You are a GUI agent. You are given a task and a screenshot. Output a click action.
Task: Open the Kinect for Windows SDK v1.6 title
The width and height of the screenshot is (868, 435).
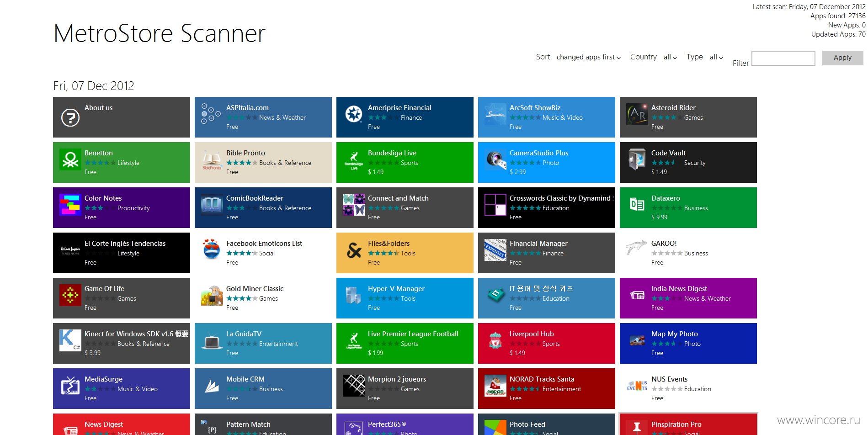[137, 334]
